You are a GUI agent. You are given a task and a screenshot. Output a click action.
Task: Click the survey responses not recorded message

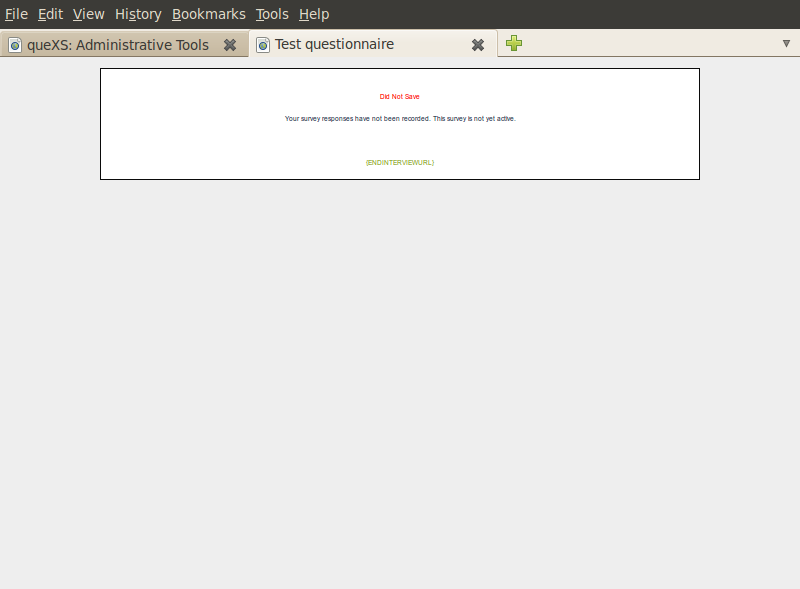tap(400, 119)
